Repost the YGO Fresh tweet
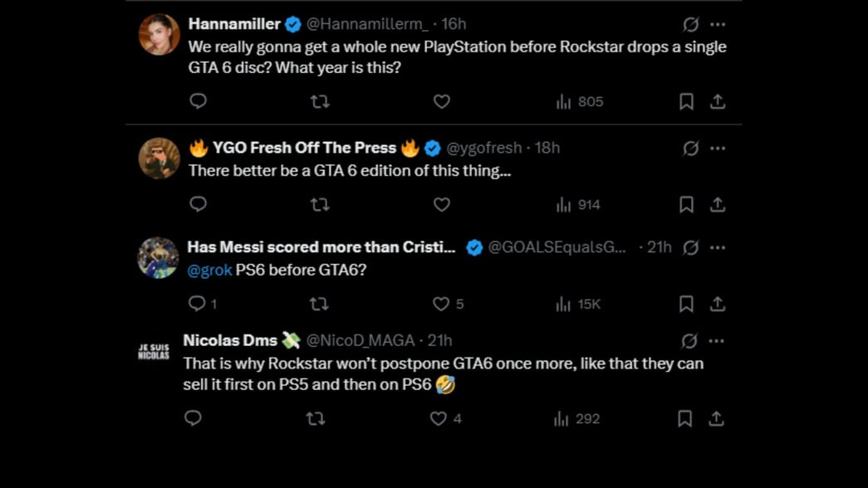 point(319,204)
